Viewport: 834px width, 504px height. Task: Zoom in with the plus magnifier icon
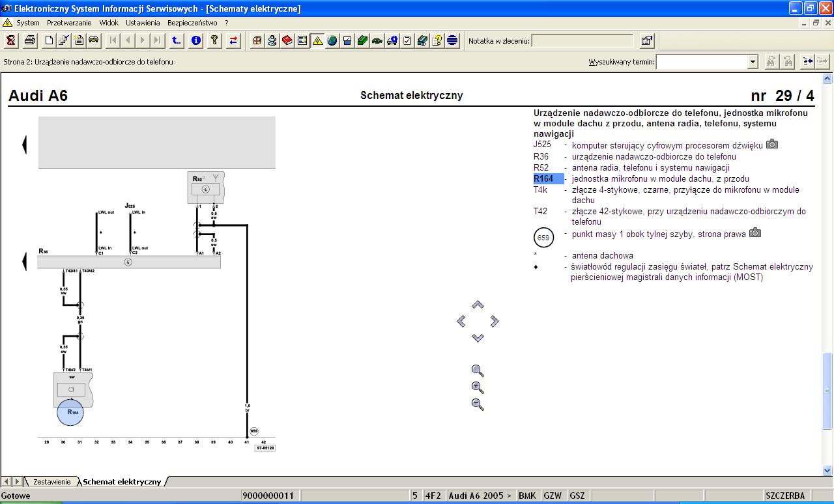click(478, 387)
